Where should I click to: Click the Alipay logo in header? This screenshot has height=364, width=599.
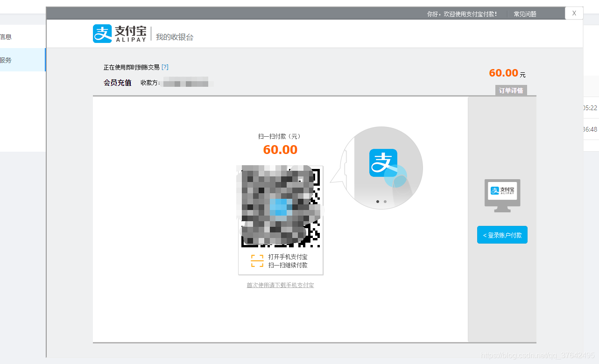pos(120,34)
